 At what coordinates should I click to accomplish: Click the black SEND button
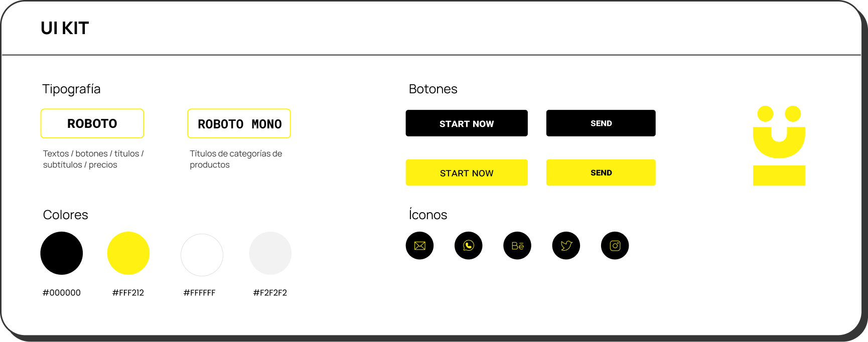tap(601, 123)
